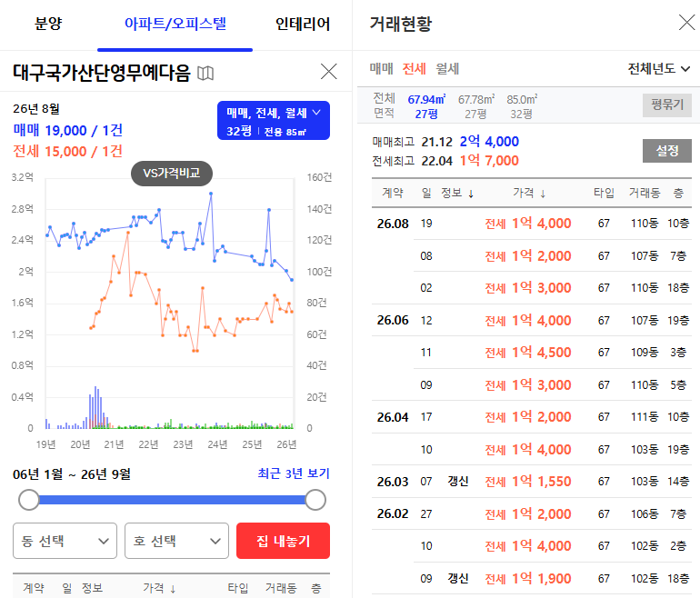Select 전세 1억 4,000 103동 19층 row

(x=553, y=449)
